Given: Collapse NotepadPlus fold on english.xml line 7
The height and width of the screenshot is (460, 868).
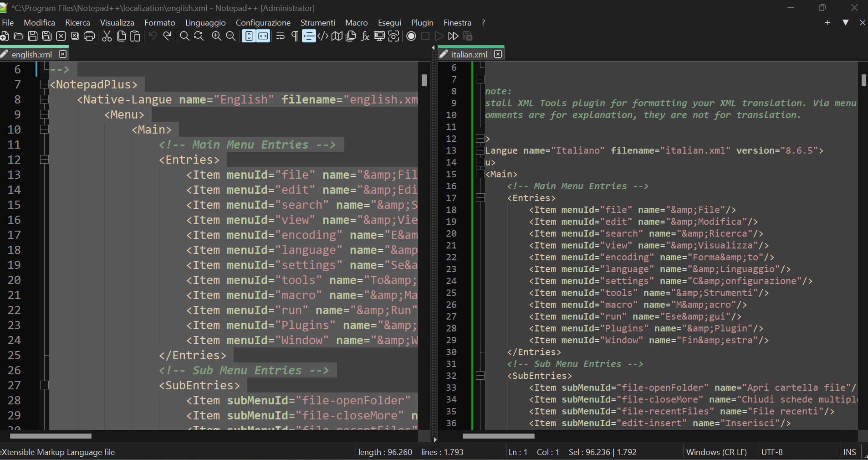Looking at the screenshot, I should tap(44, 84).
